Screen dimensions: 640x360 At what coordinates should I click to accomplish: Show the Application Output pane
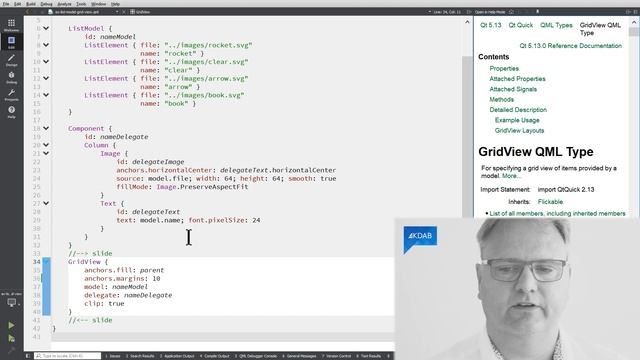point(177,356)
